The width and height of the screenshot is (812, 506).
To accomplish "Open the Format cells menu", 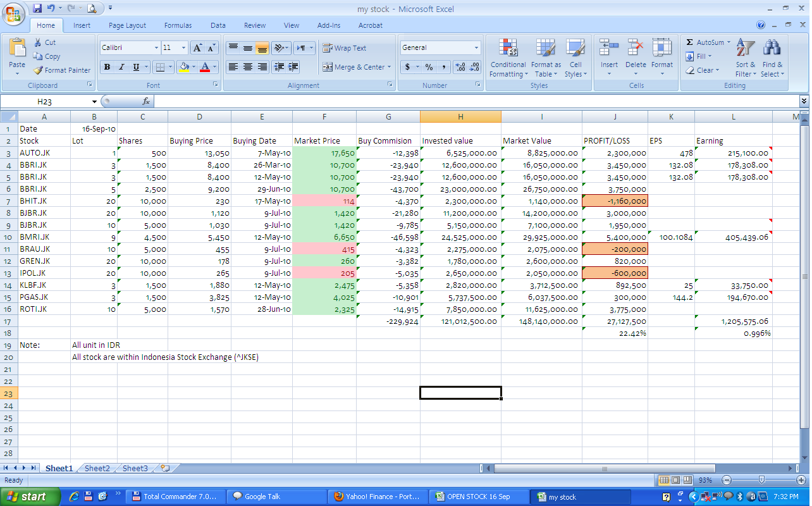I will pos(662,58).
